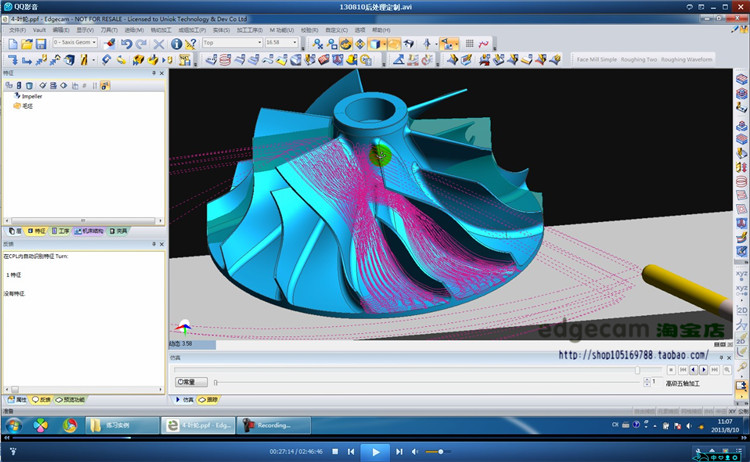This screenshot has height=462, width=750.
Task: Click the Delete X icon in toolbar
Action: [159, 44]
